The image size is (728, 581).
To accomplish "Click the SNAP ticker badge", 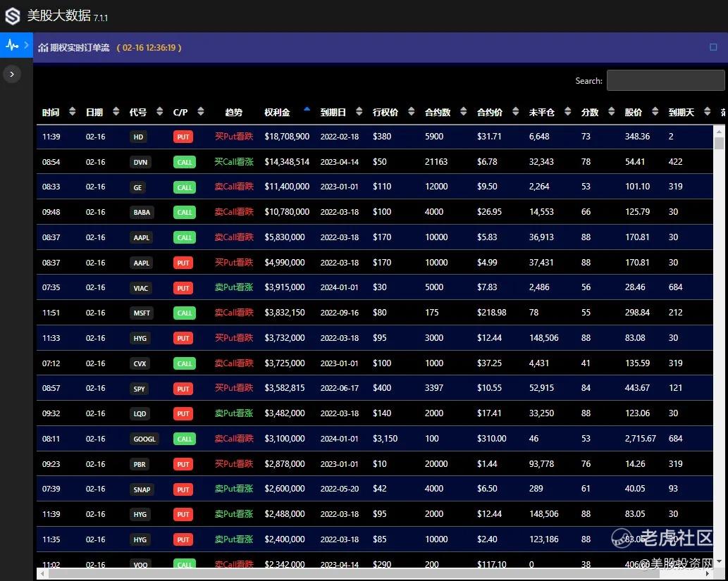I will click(142, 489).
